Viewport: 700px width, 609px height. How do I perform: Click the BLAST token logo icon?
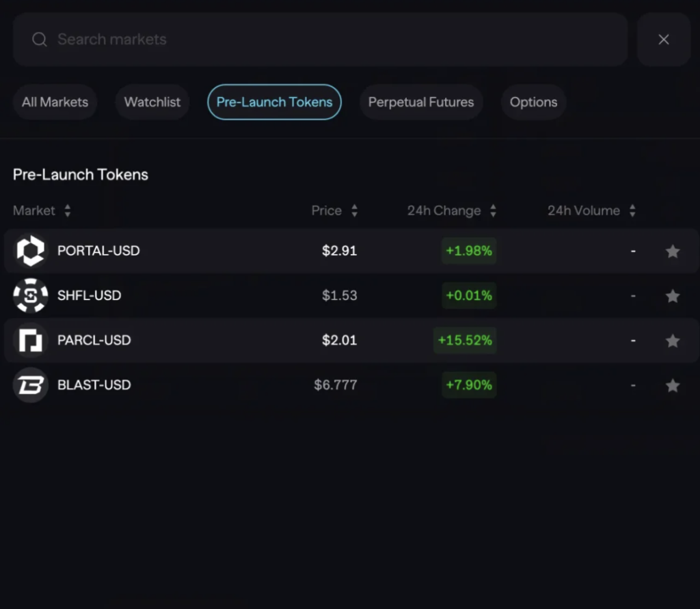tap(31, 385)
